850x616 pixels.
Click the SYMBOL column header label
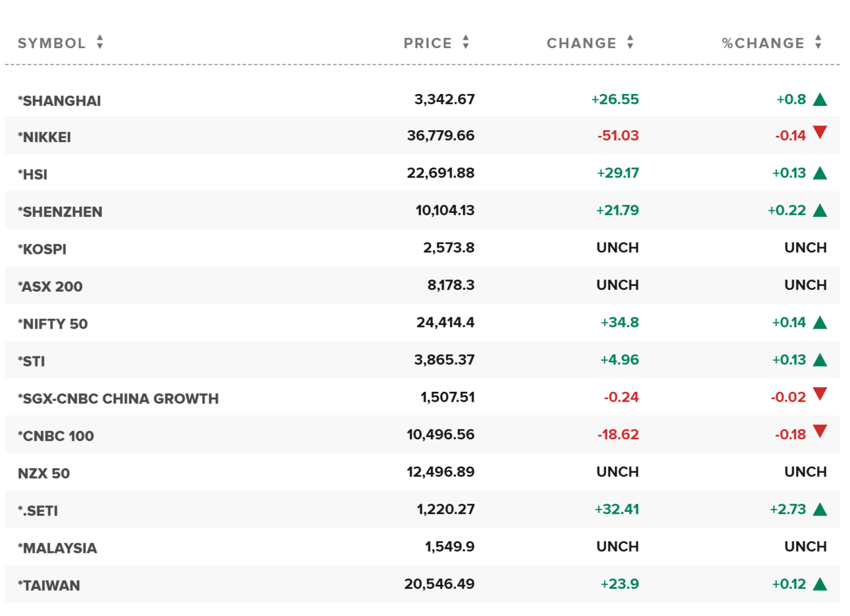click(x=51, y=43)
